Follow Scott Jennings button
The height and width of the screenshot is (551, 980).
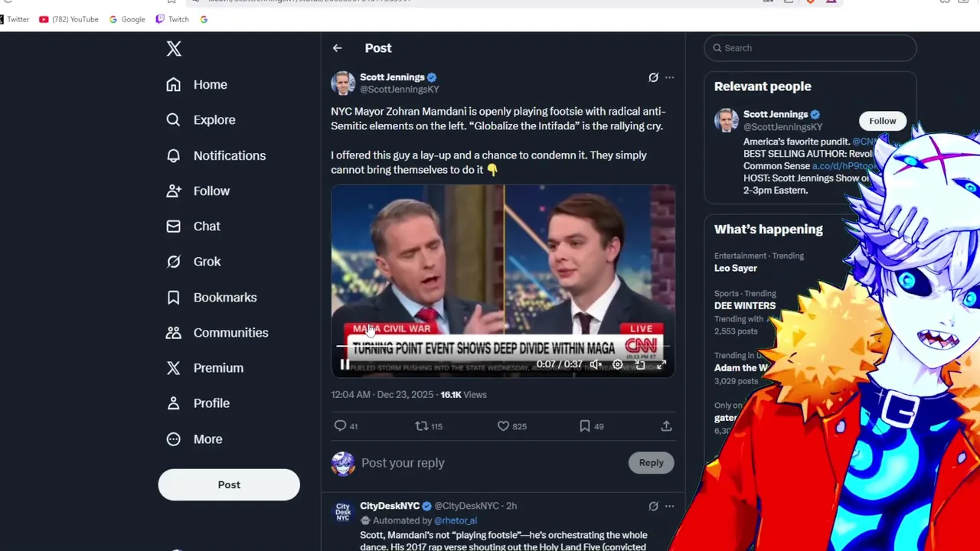click(882, 121)
